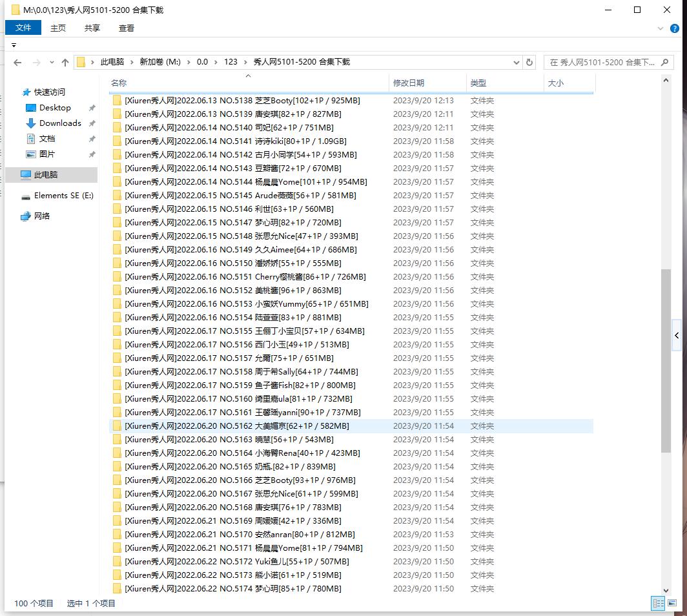Unpin Downloads using its pin icon
Screen dimensions: 687x616
(x=92, y=123)
